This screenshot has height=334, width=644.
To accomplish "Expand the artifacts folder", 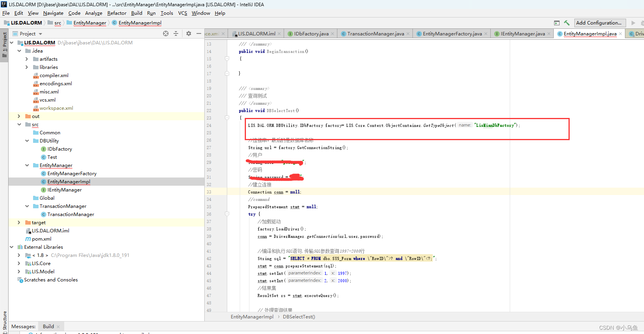I will click(27, 59).
